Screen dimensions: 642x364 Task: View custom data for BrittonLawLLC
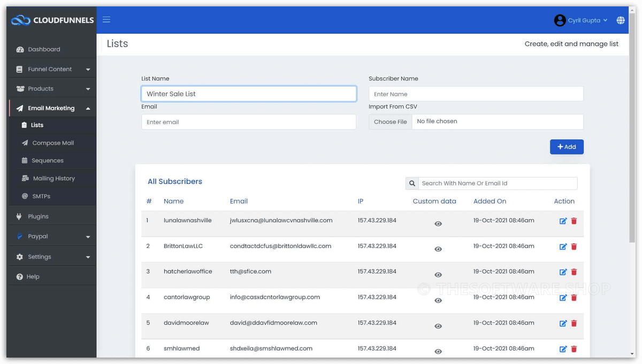[x=438, y=250]
